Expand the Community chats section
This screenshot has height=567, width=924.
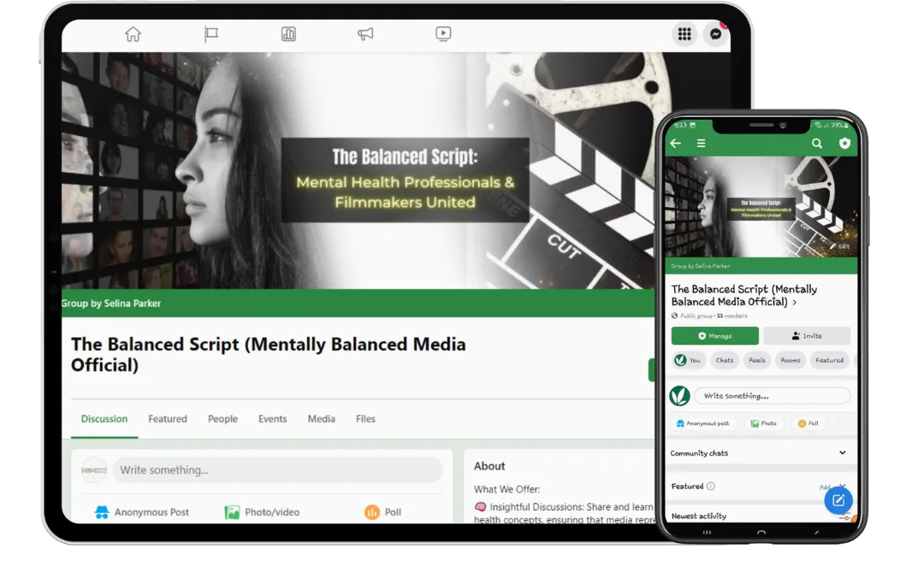[842, 453]
